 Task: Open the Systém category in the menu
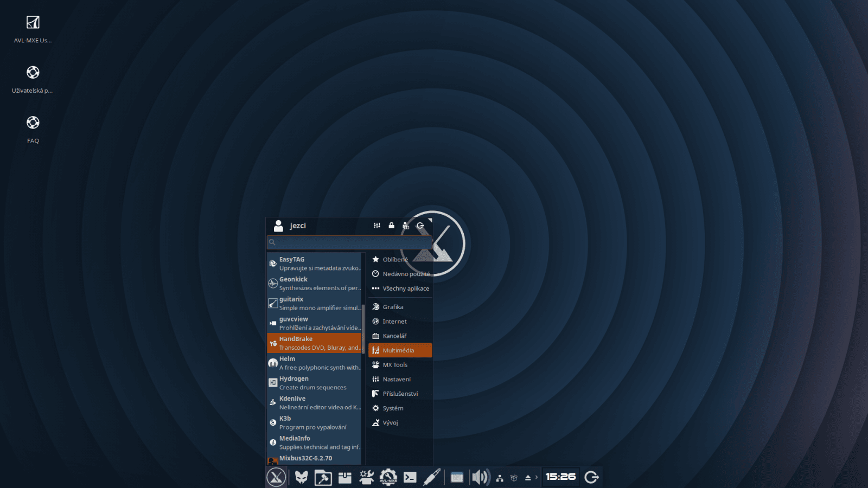[x=394, y=408]
